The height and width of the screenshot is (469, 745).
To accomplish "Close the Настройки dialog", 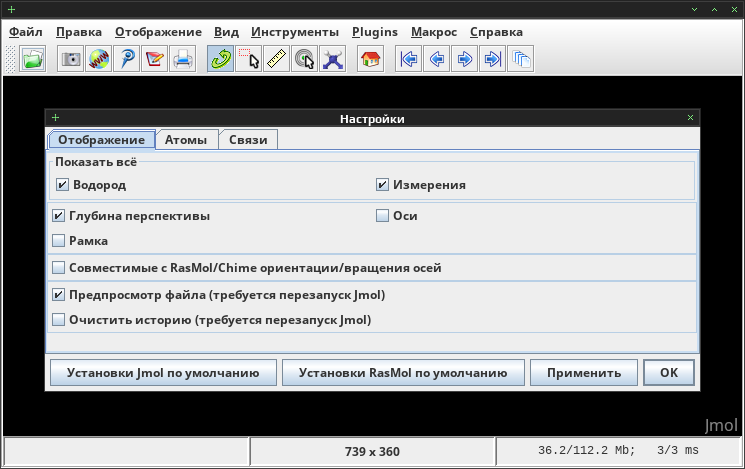I will coord(690,117).
